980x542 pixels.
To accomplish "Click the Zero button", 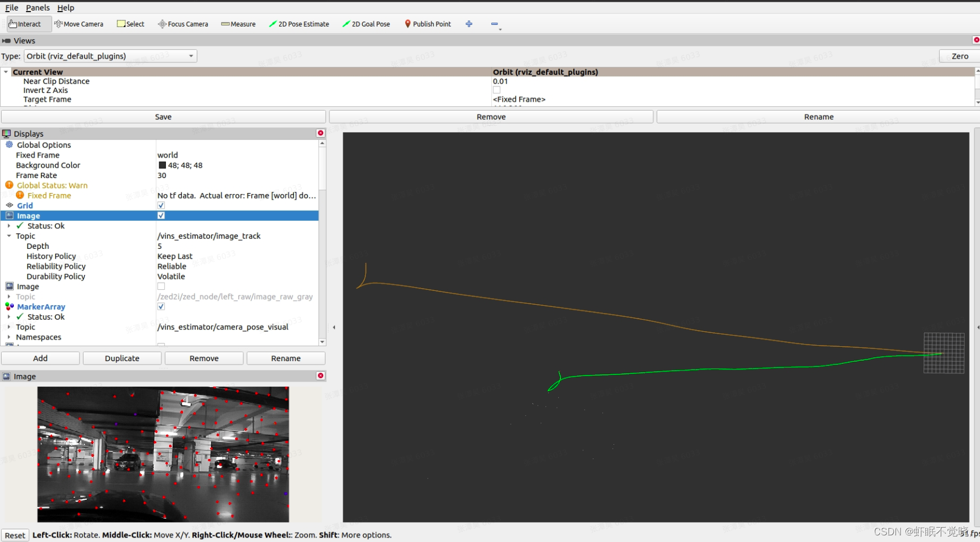I will (960, 56).
